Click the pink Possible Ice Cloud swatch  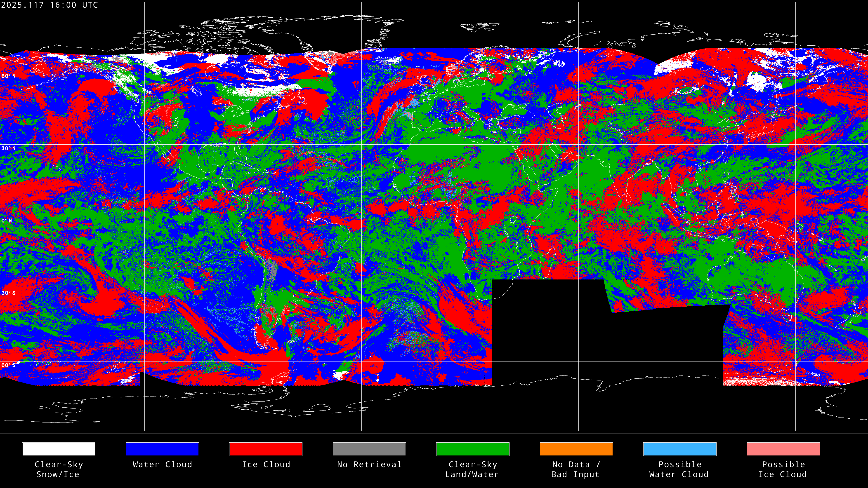tap(783, 449)
